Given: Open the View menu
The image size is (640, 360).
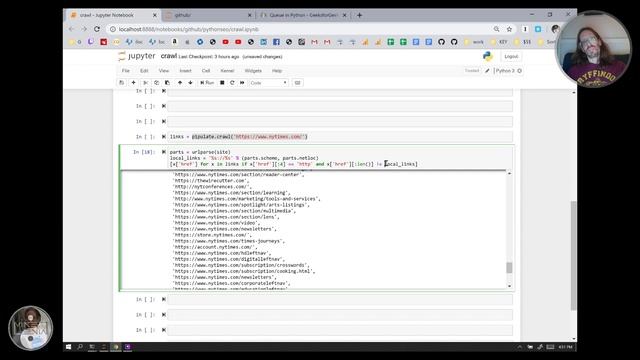Looking at the screenshot, I should 164,71.
